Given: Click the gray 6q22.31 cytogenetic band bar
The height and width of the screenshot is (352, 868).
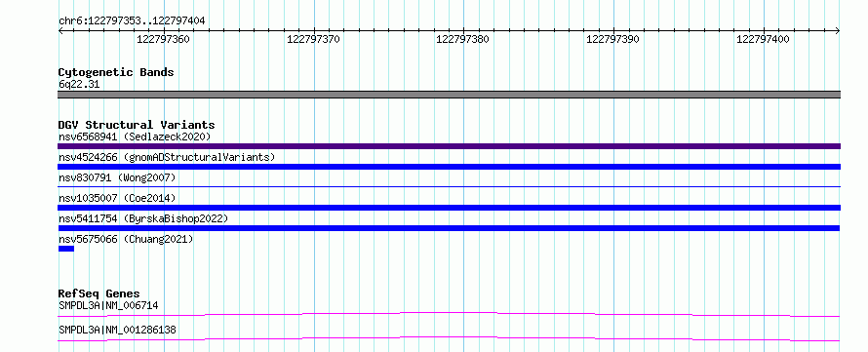Looking at the screenshot, I should pos(449,95).
